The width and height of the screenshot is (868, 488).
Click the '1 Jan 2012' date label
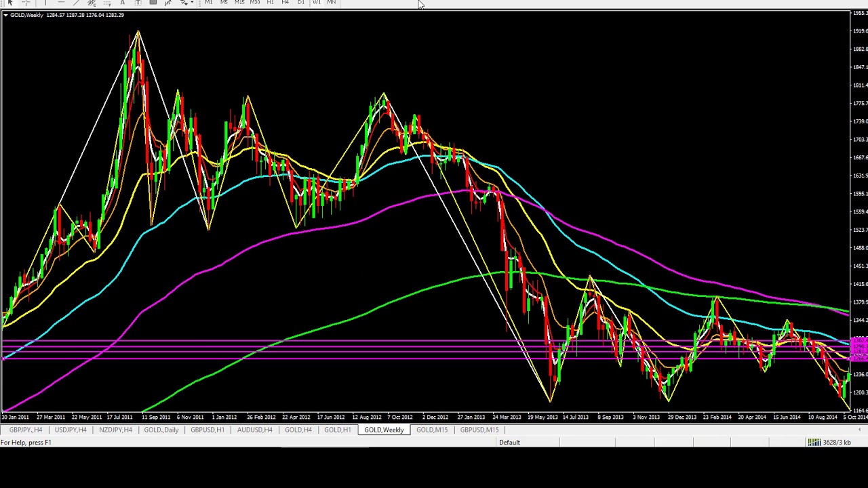[x=224, y=418]
